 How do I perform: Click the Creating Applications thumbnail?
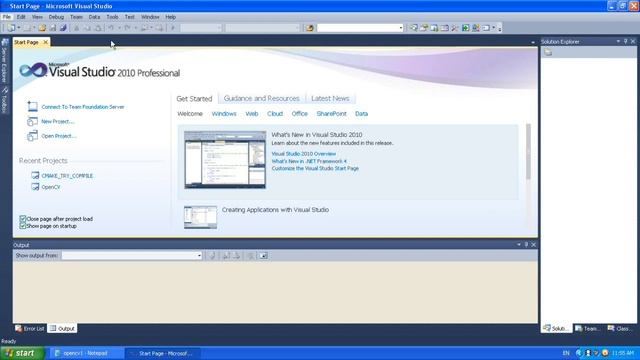coord(200,217)
